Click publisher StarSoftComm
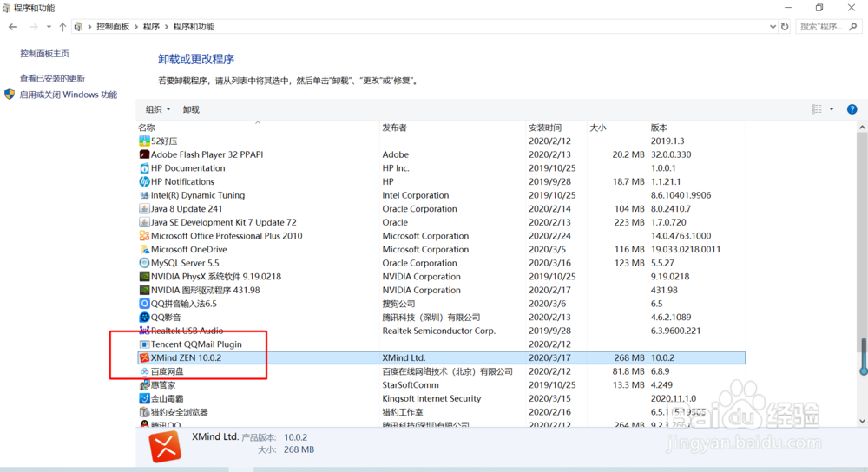 click(x=411, y=385)
